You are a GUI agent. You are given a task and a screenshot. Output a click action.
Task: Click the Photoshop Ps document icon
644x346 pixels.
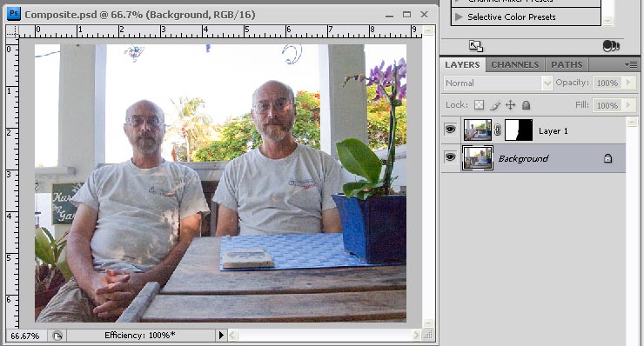14,14
